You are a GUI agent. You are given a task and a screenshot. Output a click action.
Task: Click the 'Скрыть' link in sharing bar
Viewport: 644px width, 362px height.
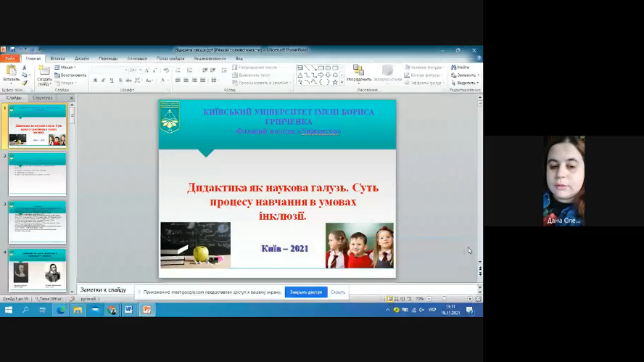coord(338,292)
